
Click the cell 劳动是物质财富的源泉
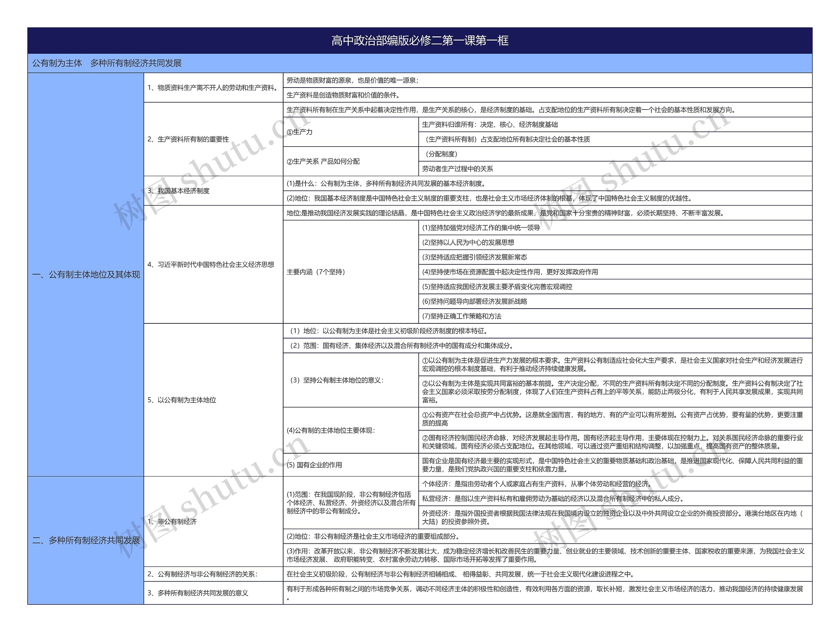click(548, 80)
